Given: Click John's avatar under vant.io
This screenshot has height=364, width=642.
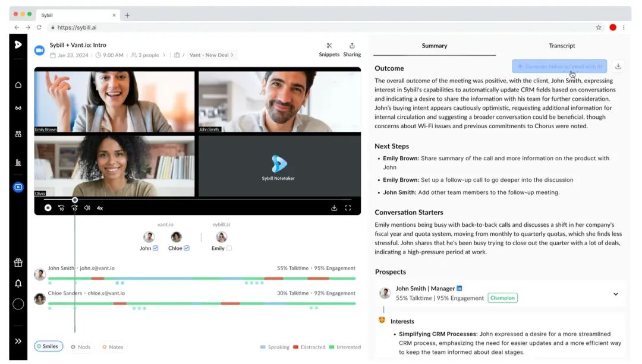Looking at the screenshot, I should tap(149, 237).
